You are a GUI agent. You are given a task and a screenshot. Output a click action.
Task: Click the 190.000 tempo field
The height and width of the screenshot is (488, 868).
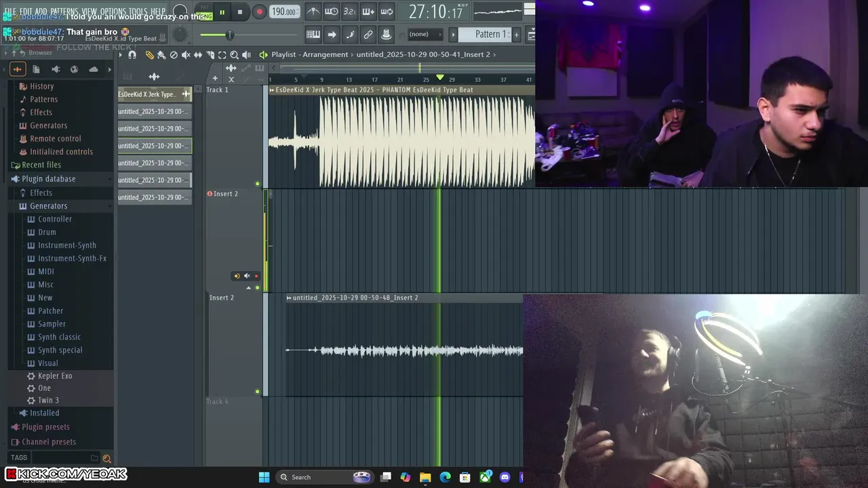tap(283, 12)
